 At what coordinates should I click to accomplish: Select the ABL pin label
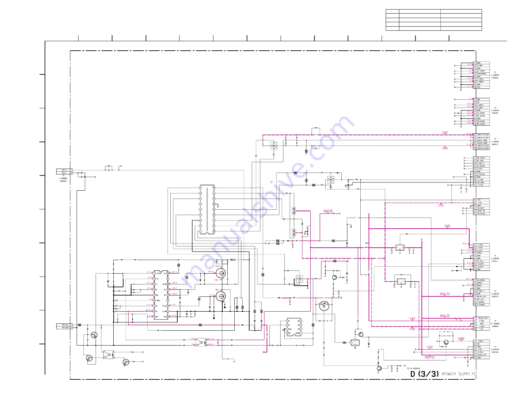coord(478,99)
